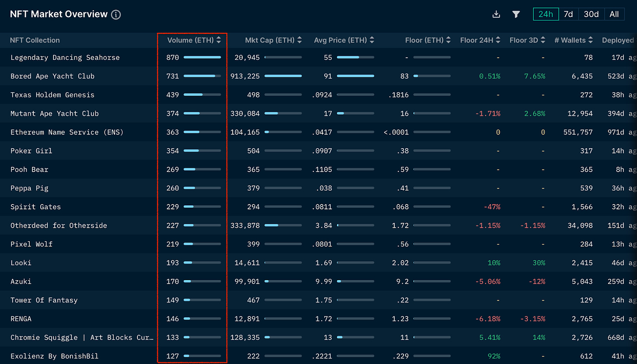Open Texas Holdem Genesis collection
The image size is (637, 364).
coord(52,95)
